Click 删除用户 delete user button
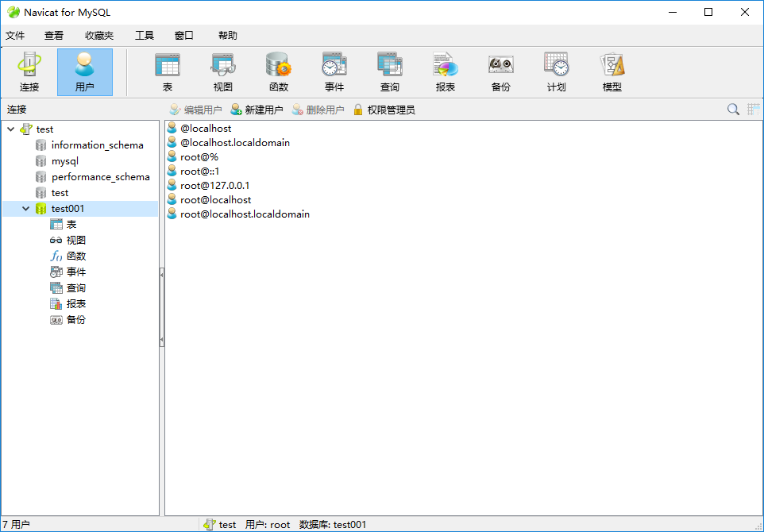Screen dimensions: 764x532 [x=318, y=110]
